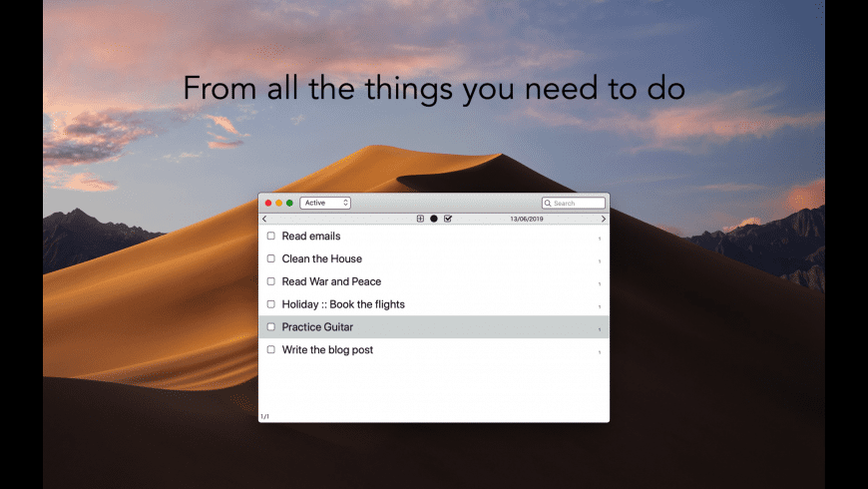Go to next day with right chevron
This screenshot has width=868, height=489.
[604, 219]
